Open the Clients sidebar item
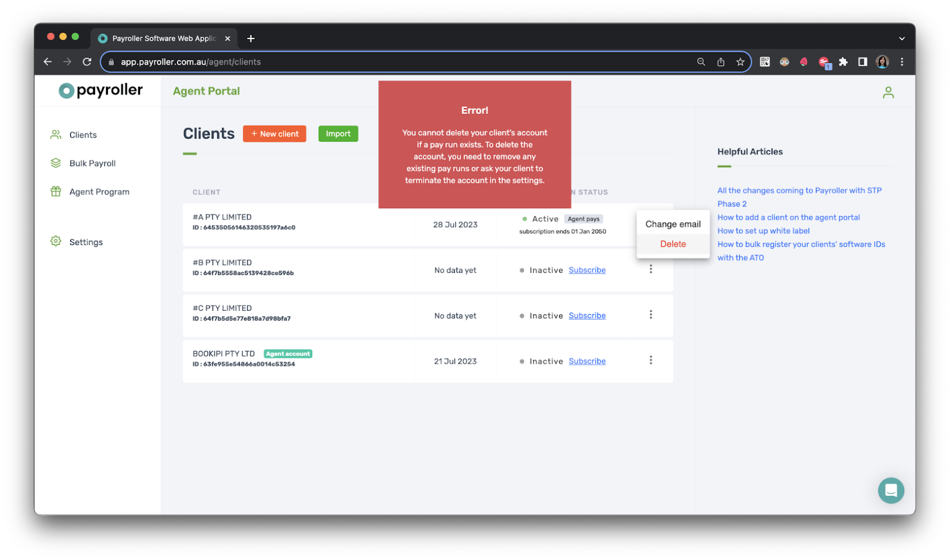 (83, 135)
